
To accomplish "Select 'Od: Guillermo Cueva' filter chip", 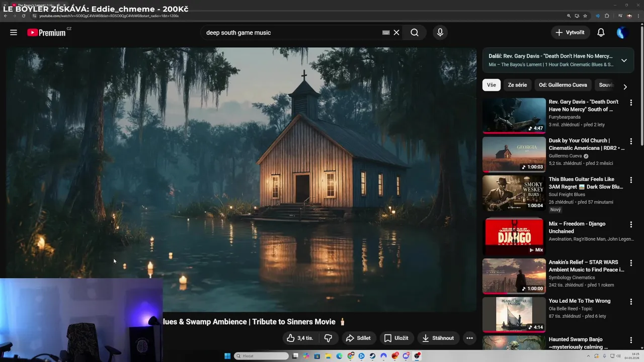I will coord(563,85).
